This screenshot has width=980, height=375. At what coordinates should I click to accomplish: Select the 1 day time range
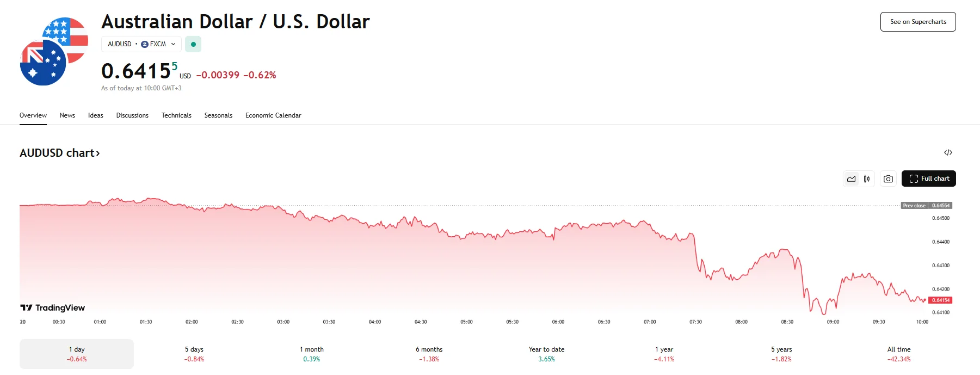pos(77,354)
